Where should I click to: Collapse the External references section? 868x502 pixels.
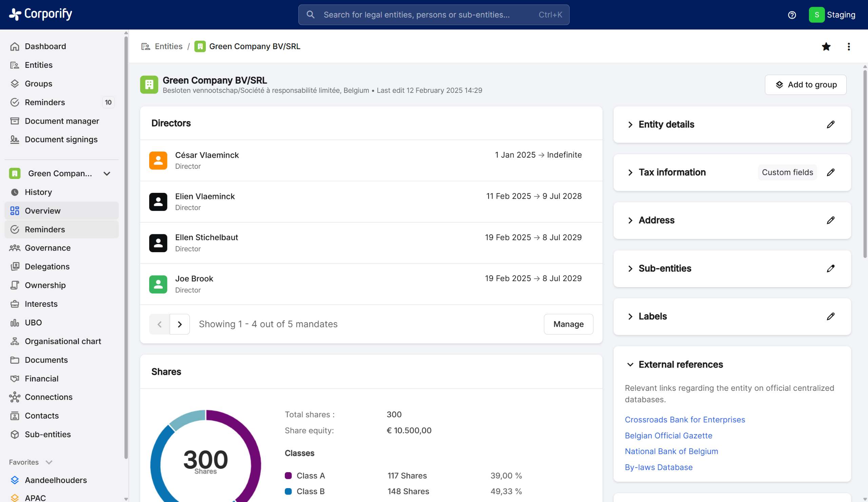[630, 365]
